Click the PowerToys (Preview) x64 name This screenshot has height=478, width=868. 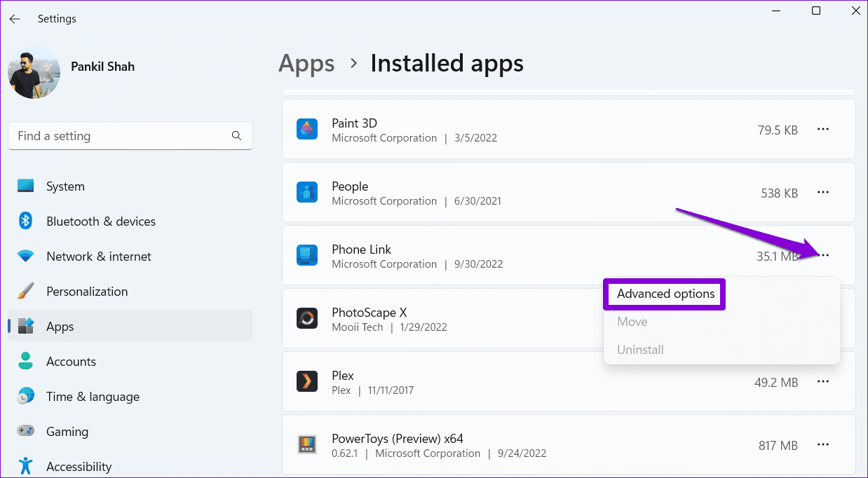[x=398, y=439]
